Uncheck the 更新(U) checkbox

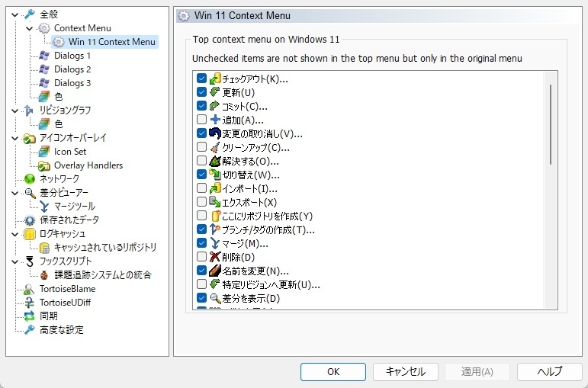(x=201, y=91)
